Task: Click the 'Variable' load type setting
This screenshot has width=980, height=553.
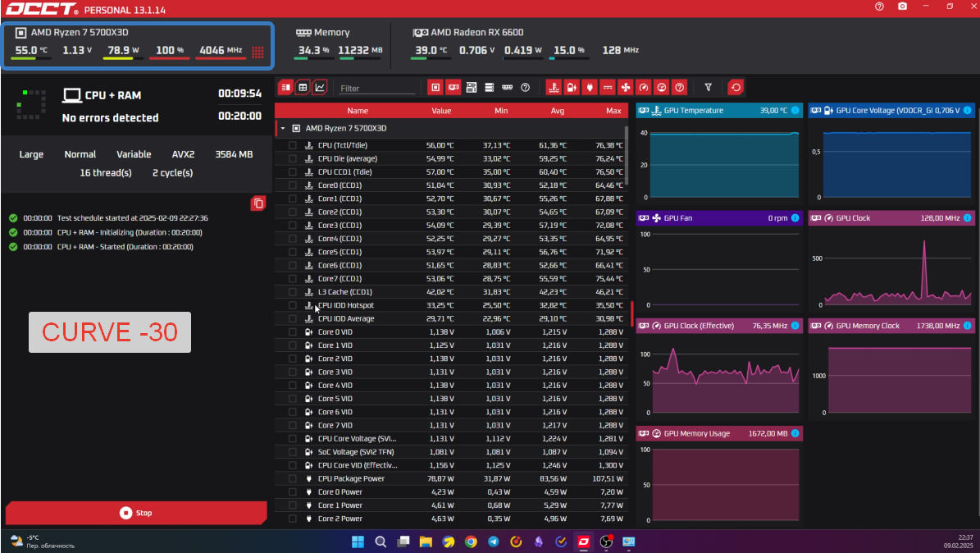Action: pyautogui.click(x=134, y=154)
